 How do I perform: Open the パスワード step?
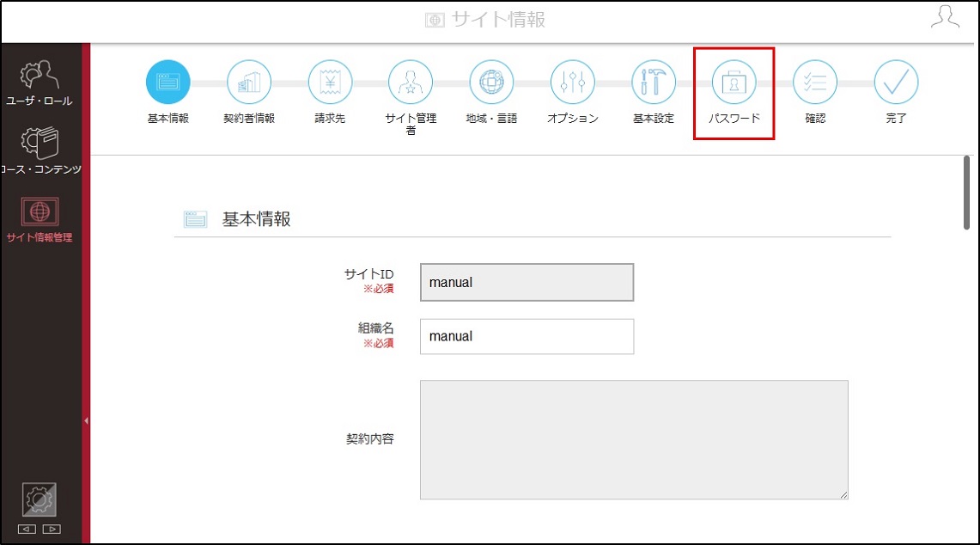click(x=734, y=82)
